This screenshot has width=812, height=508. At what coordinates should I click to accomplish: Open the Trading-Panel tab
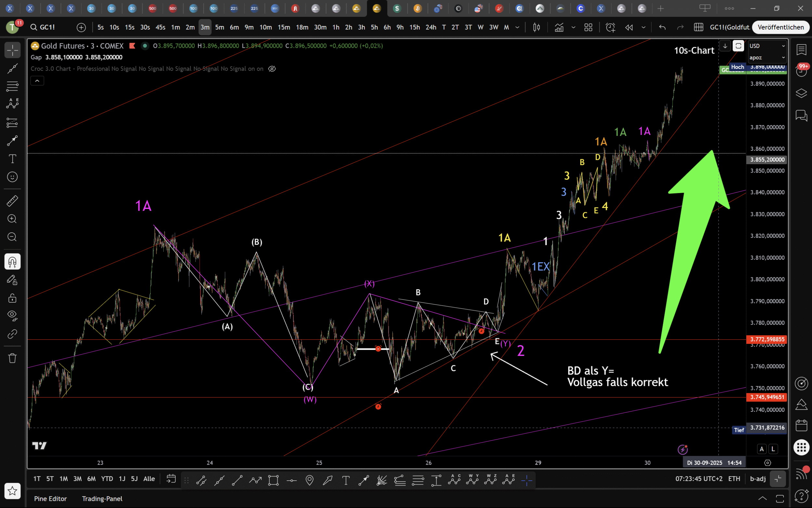tap(102, 499)
